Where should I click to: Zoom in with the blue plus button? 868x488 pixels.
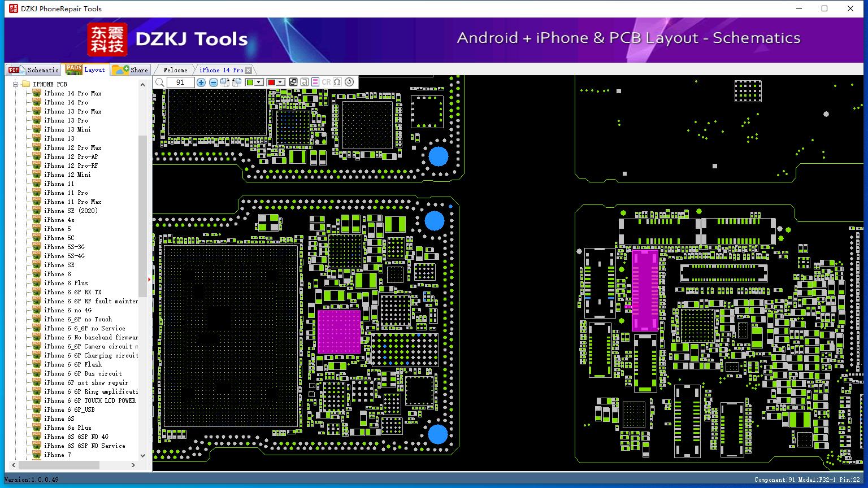point(201,82)
